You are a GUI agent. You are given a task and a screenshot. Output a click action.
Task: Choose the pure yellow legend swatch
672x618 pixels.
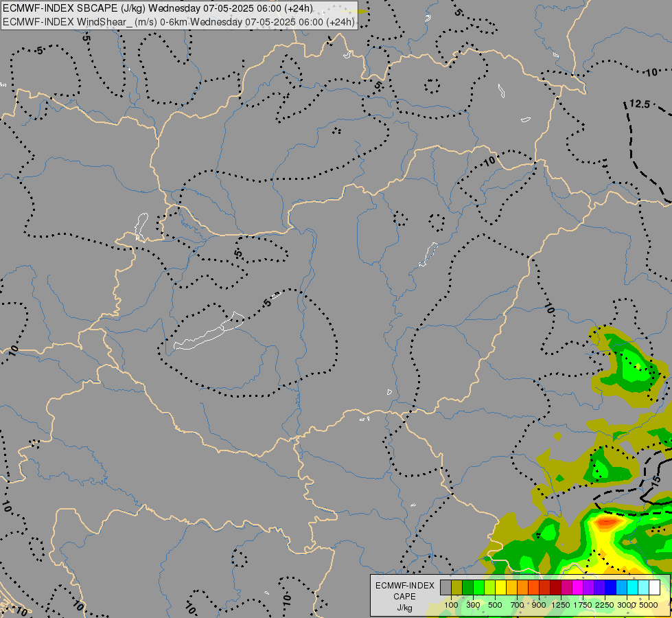[500, 587]
